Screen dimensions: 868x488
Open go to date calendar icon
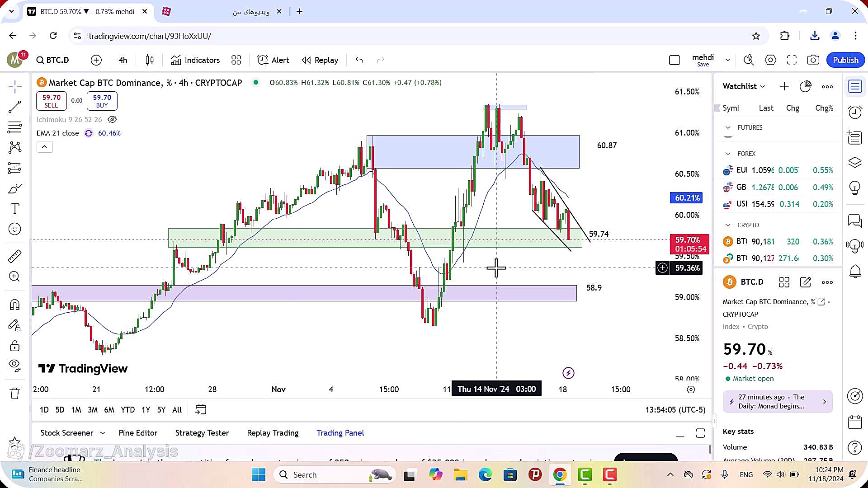tap(201, 409)
